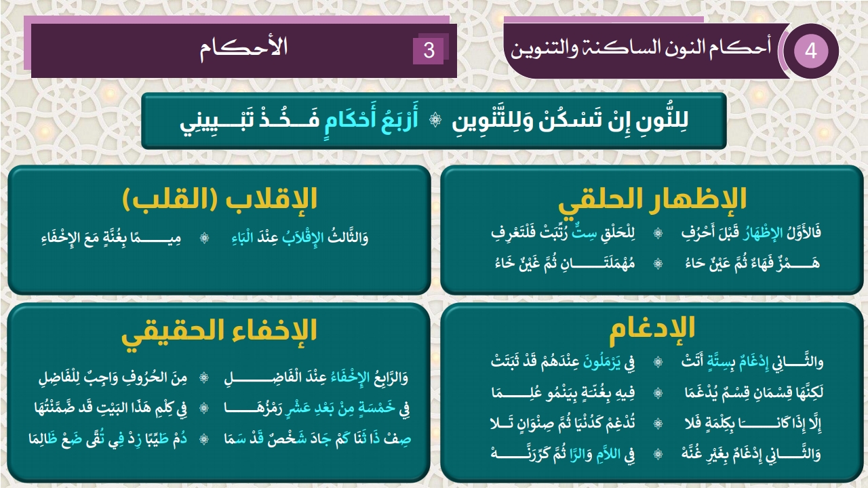Select card heading "الإقلاب (القلب)"

click(x=220, y=199)
